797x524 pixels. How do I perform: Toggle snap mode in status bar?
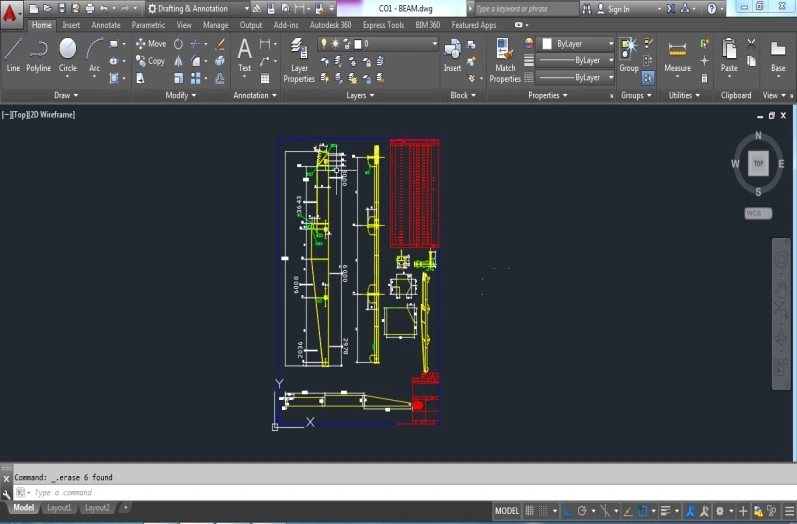tap(543, 511)
